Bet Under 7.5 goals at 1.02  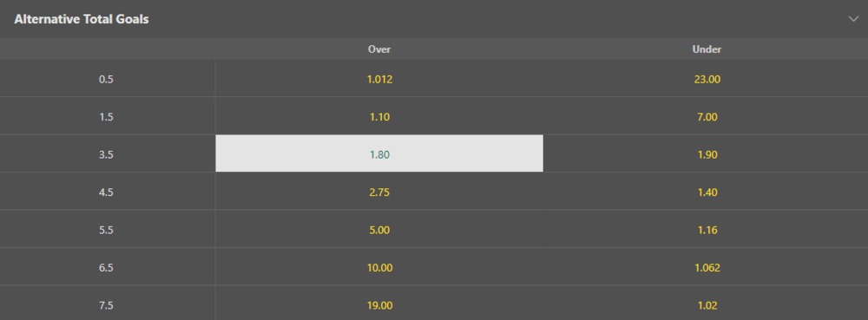point(707,304)
